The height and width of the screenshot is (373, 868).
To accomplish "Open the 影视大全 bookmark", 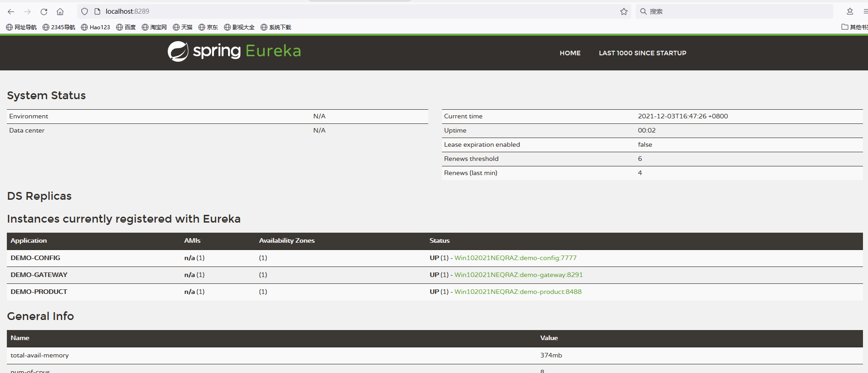I will pyautogui.click(x=240, y=27).
